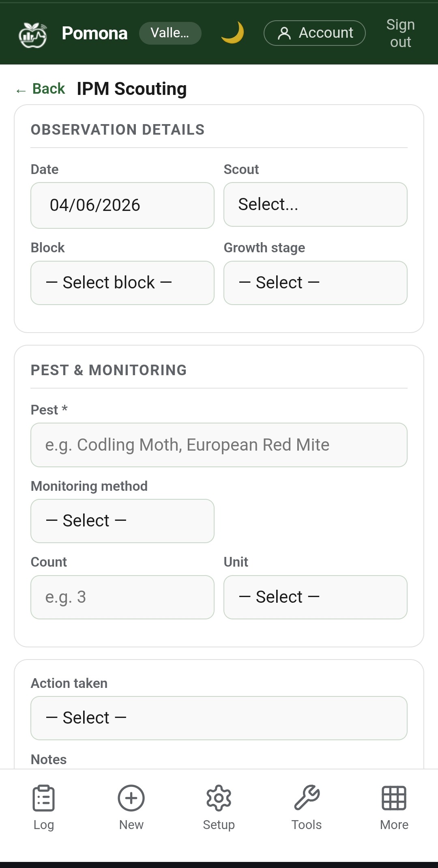Screen dimensions: 438x868
Task: Open the Action taken dropdown
Action: coord(219,718)
